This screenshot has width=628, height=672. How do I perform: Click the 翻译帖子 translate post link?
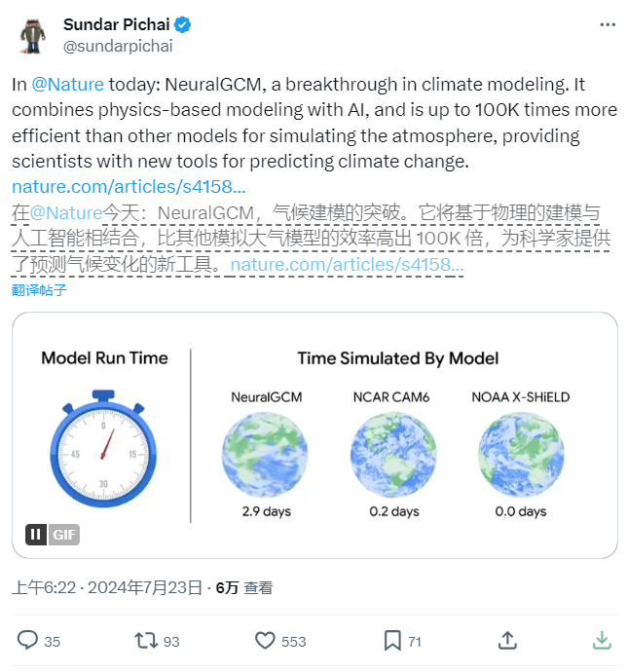(x=39, y=290)
